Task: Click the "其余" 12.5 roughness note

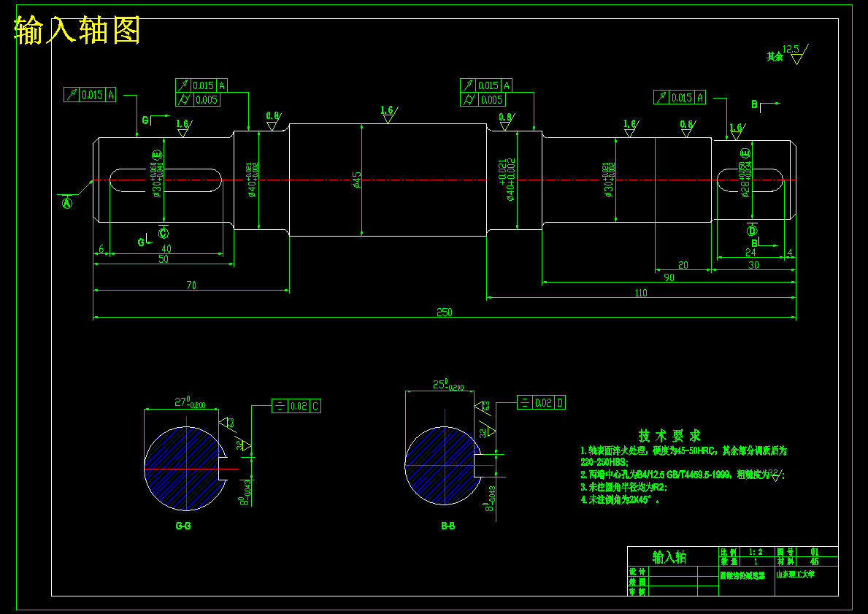Action: (787, 54)
